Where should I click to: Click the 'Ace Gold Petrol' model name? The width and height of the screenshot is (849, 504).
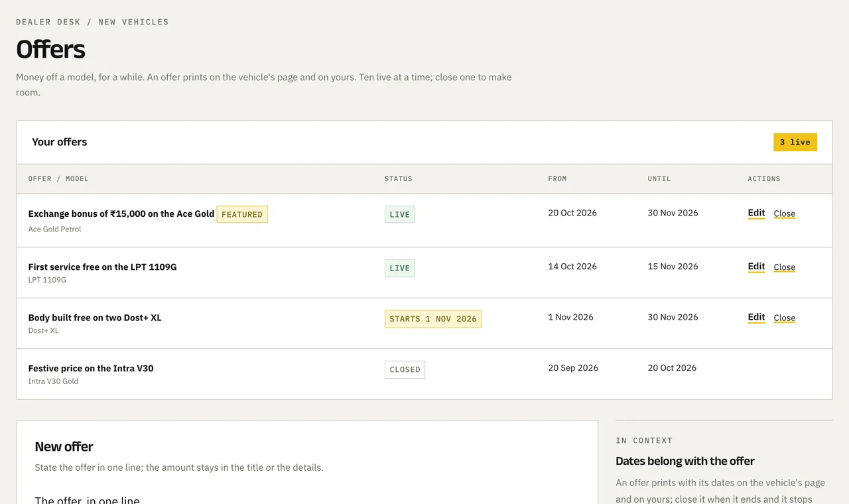coord(54,229)
